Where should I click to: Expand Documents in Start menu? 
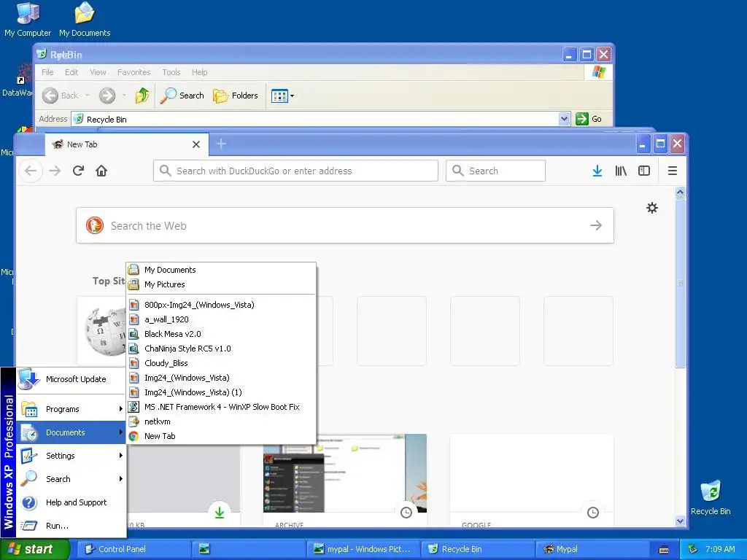click(71, 432)
